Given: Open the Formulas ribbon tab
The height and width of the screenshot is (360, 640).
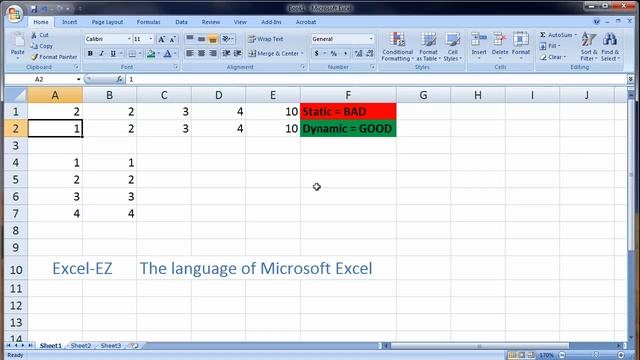Looking at the screenshot, I should tap(149, 22).
